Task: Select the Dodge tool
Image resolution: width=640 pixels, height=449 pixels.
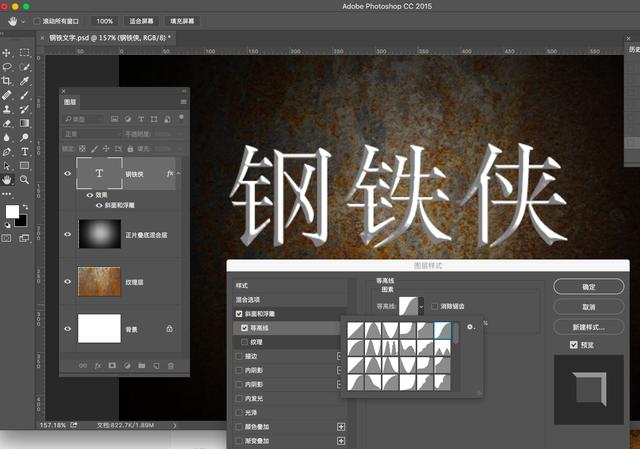Action: [24, 138]
